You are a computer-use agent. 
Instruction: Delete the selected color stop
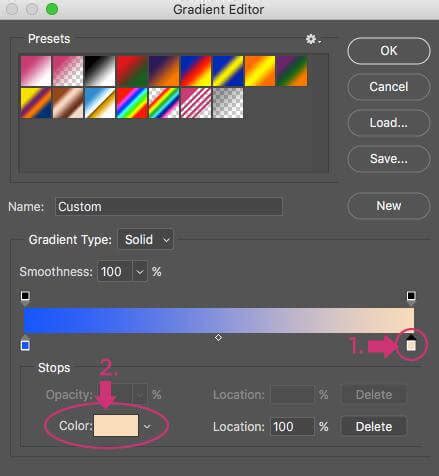click(374, 426)
